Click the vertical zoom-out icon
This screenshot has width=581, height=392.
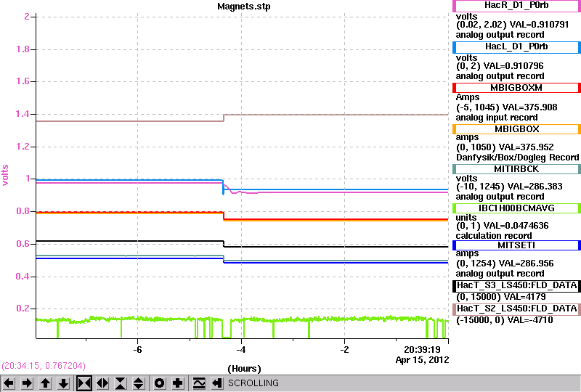139,383
